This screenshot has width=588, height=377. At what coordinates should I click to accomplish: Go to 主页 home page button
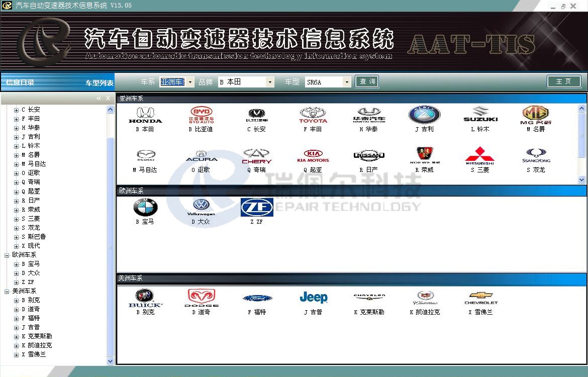pos(564,81)
